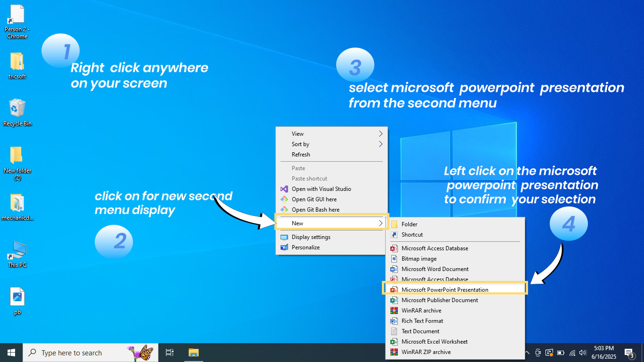Expand the View submenu in context menu

click(331, 134)
